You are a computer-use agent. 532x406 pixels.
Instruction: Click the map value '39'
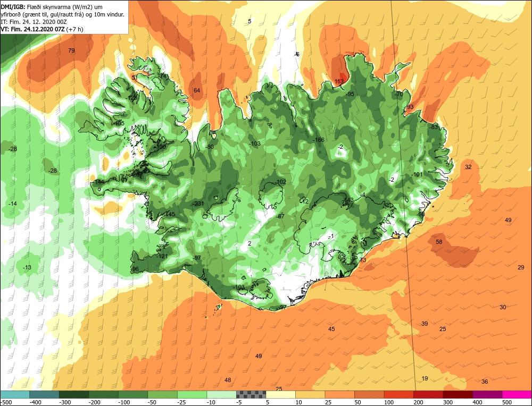(425, 324)
